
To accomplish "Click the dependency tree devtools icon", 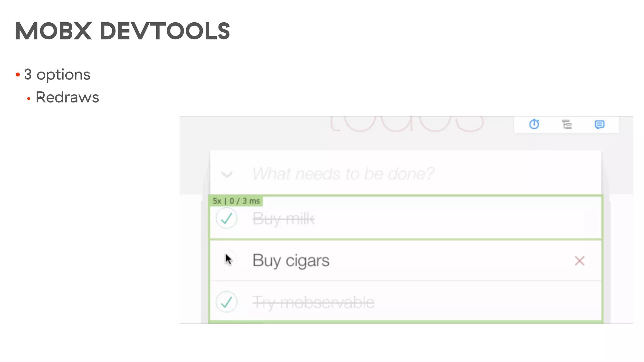I will [x=567, y=124].
